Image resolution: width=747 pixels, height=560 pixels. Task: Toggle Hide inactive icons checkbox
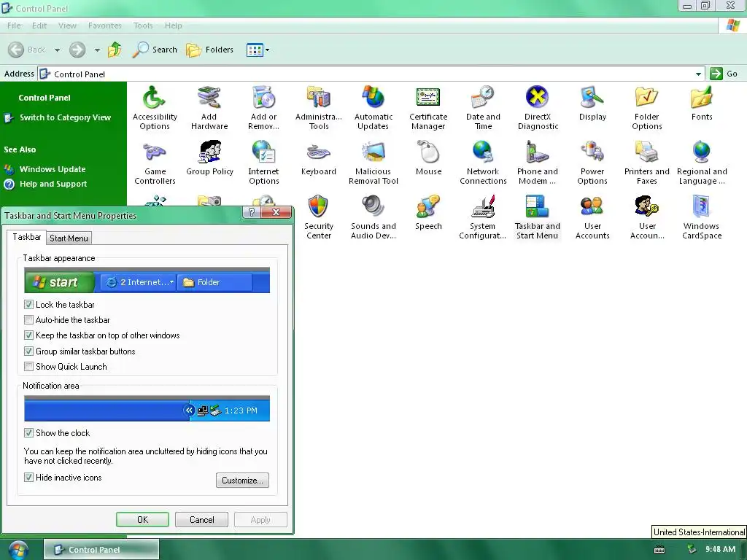(28, 477)
